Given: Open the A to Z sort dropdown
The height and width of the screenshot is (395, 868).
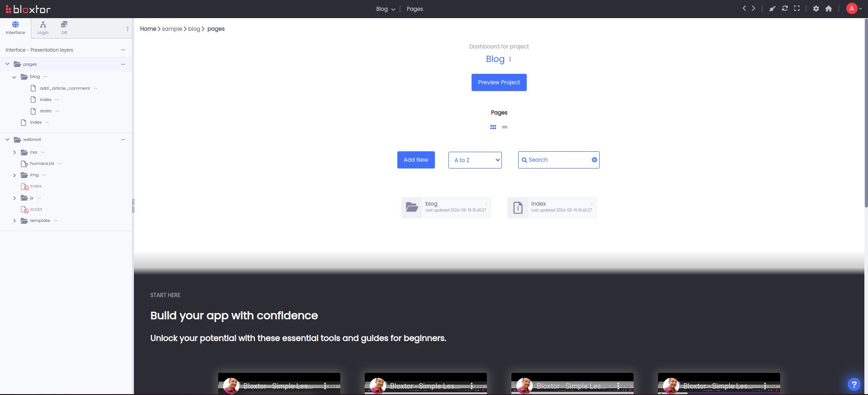Looking at the screenshot, I should click(x=475, y=160).
